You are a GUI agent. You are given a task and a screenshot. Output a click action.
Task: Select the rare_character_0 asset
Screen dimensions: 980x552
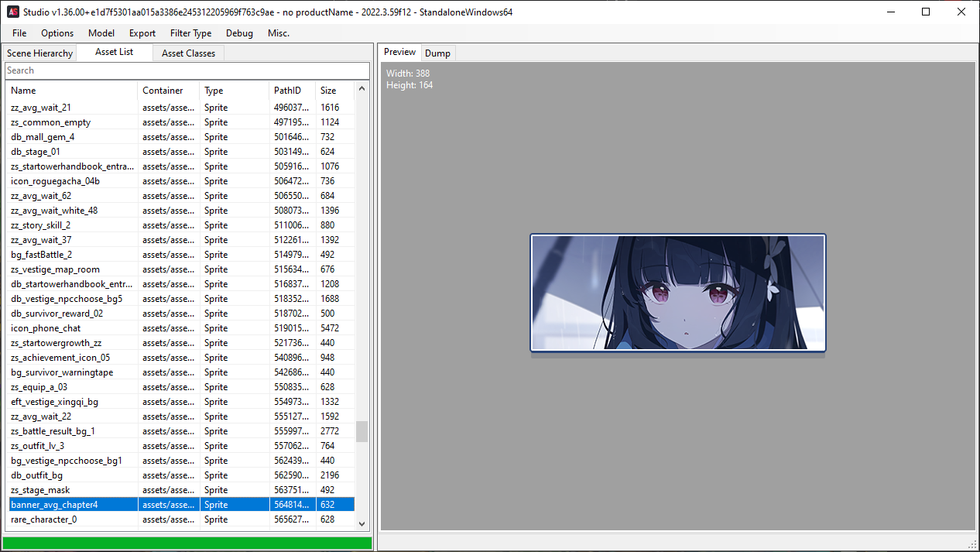pos(180,519)
